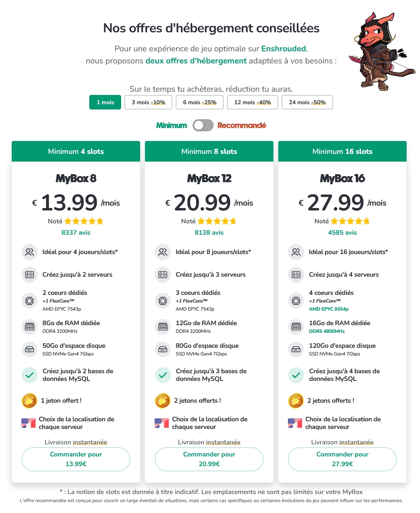420x513 pixels.
Task: Click the CPU cores icon in MyBox 16 card
Action: click(x=296, y=301)
